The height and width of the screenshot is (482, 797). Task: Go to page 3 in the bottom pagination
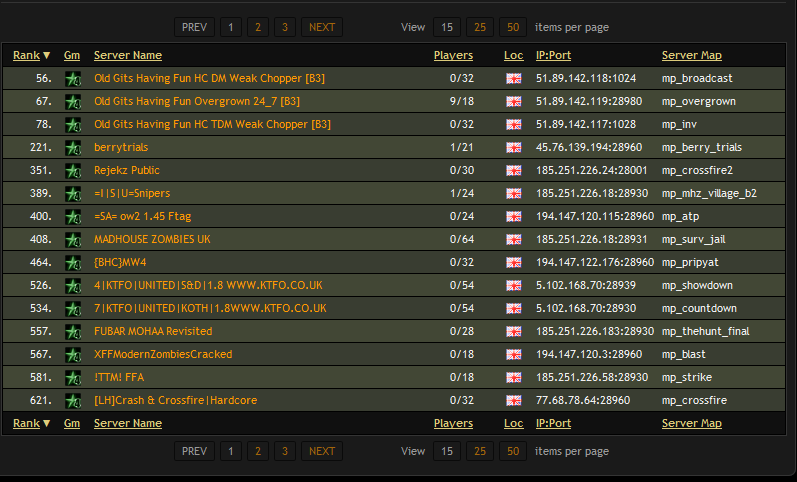pyautogui.click(x=285, y=451)
